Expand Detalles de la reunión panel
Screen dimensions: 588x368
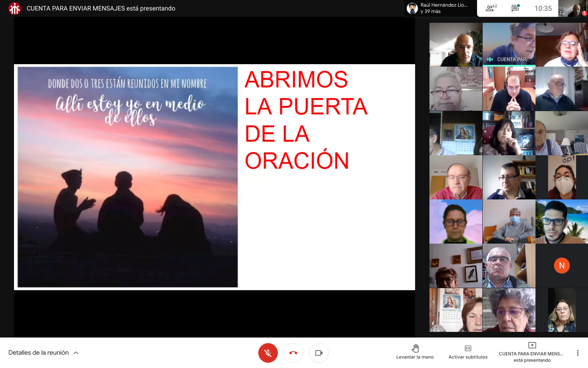coord(38,353)
